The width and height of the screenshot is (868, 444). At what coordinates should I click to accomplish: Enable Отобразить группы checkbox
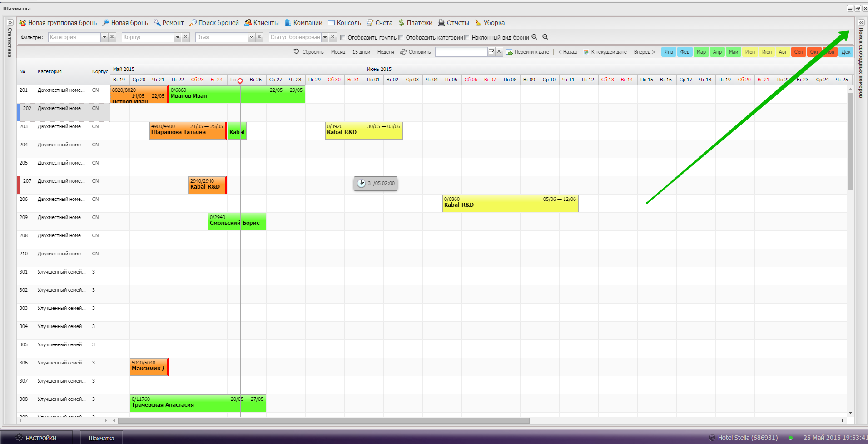pos(343,38)
